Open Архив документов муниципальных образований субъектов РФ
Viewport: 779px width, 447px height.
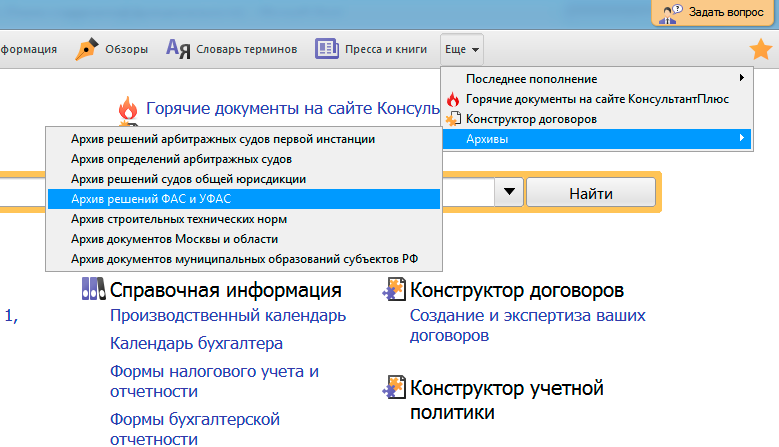tap(244, 259)
